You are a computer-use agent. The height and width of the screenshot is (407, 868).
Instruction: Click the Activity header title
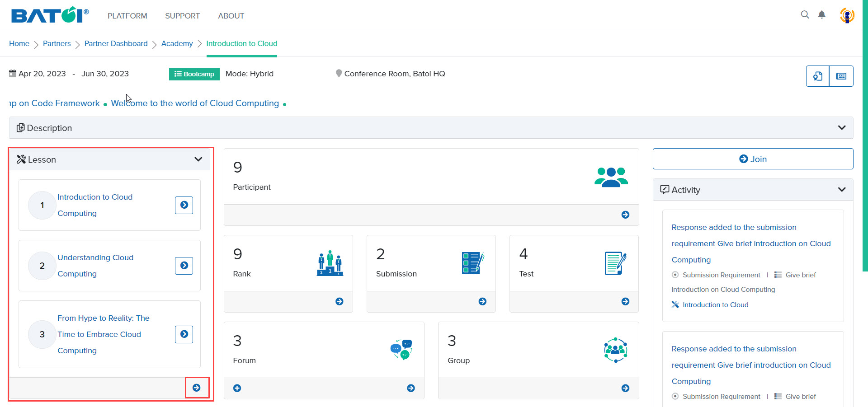[x=686, y=190]
